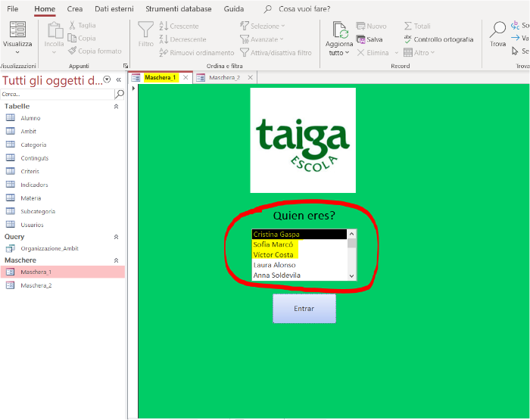The image size is (530, 420).
Task: Open the Selezione filter dropdown
Action: click(x=262, y=26)
